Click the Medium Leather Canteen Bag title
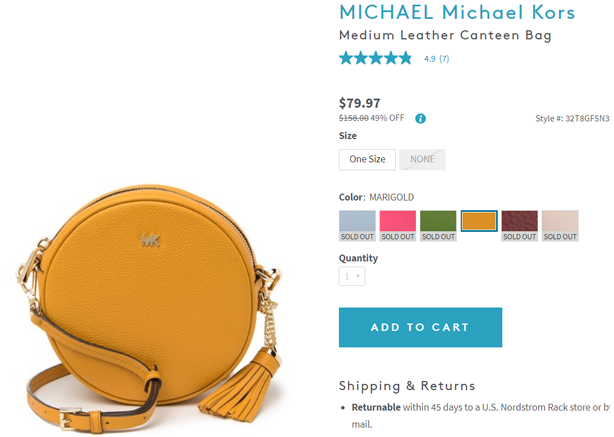Image resolution: width=614 pixels, height=437 pixels. (445, 35)
